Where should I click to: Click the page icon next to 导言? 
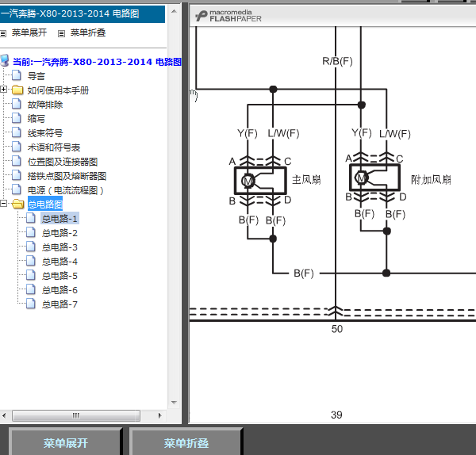[17, 75]
